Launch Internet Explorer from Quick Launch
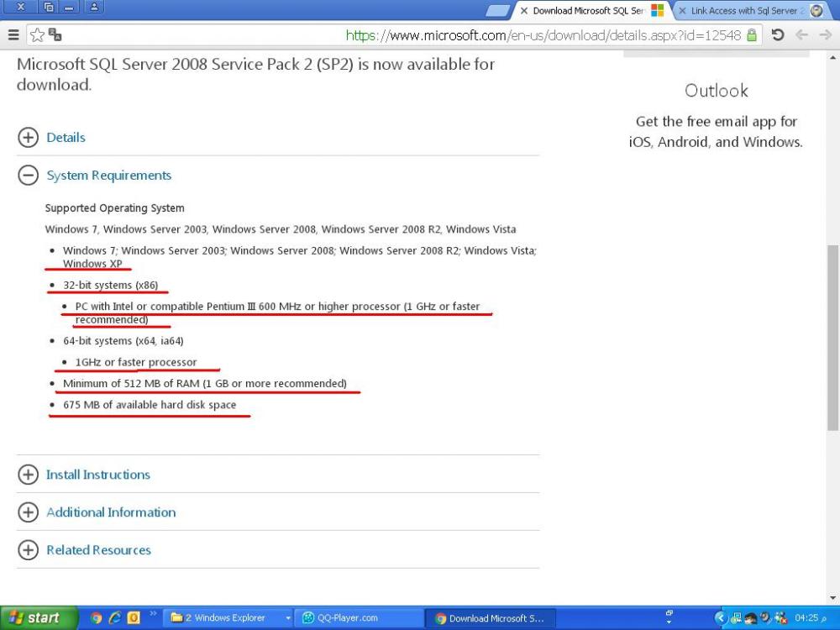The width and height of the screenshot is (840, 630). point(114,618)
